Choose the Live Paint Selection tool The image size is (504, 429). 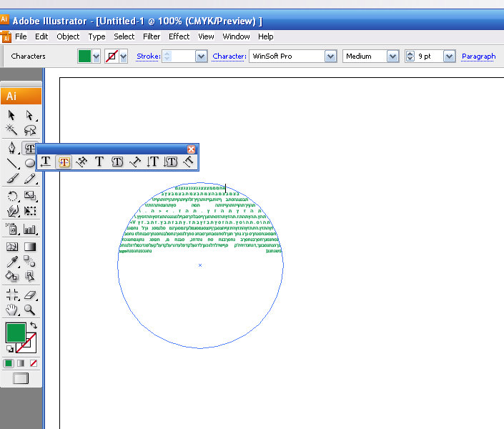(29, 276)
